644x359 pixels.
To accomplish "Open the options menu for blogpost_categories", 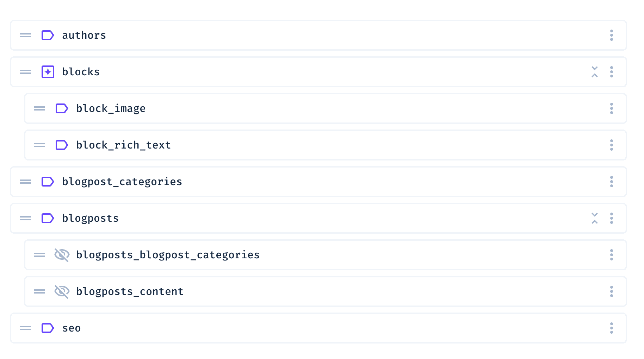I will tap(611, 182).
